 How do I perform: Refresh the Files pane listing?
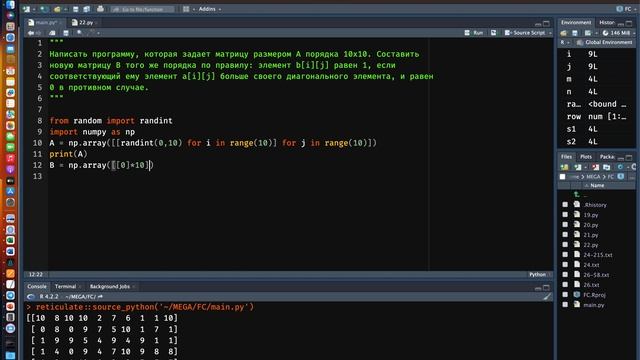(x=633, y=167)
